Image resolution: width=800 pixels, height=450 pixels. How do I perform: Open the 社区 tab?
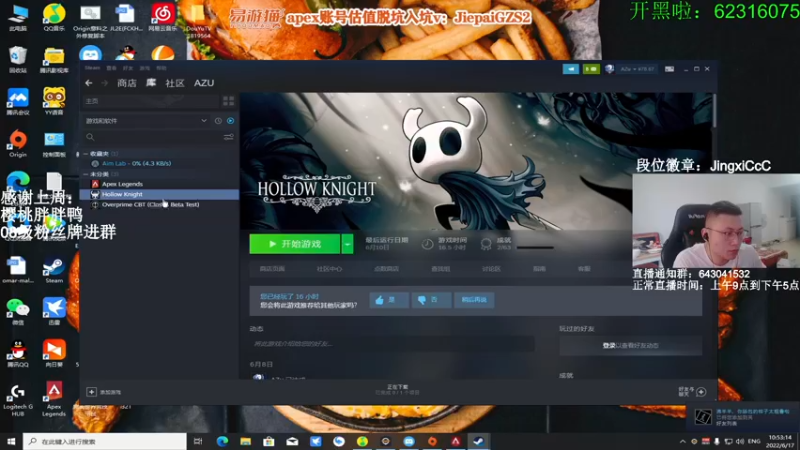coord(175,83)
